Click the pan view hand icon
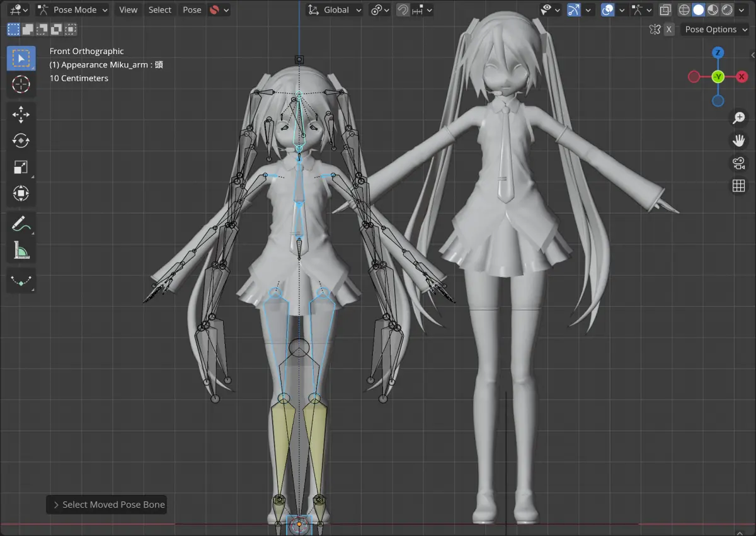Viewport: 756px width, 536px height. click(x=738, y=140)
